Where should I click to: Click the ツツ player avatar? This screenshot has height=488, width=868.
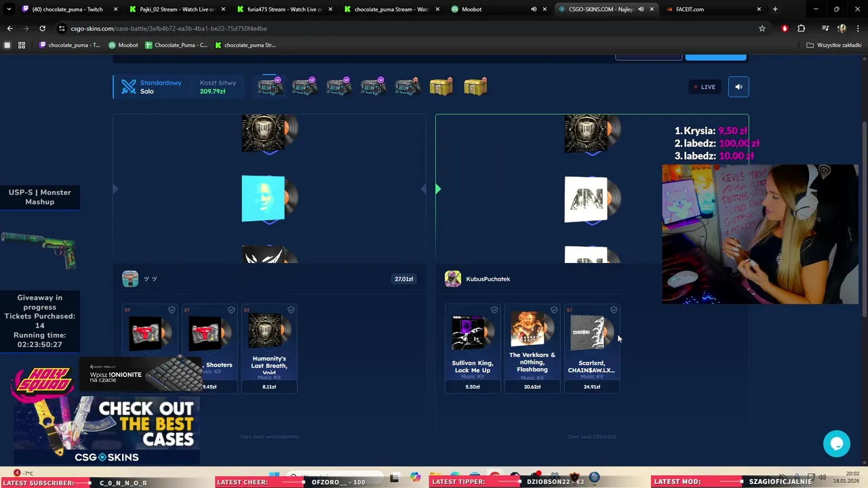tap(130, 279)
